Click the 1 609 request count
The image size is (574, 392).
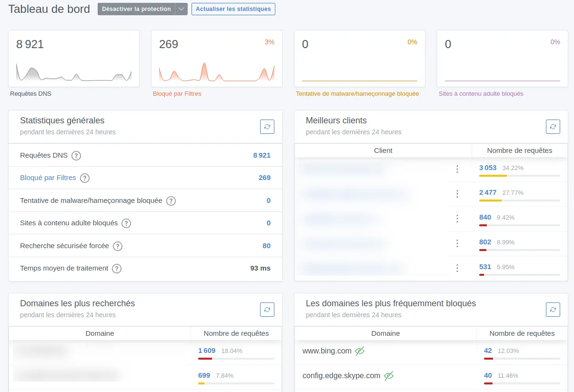207,351
